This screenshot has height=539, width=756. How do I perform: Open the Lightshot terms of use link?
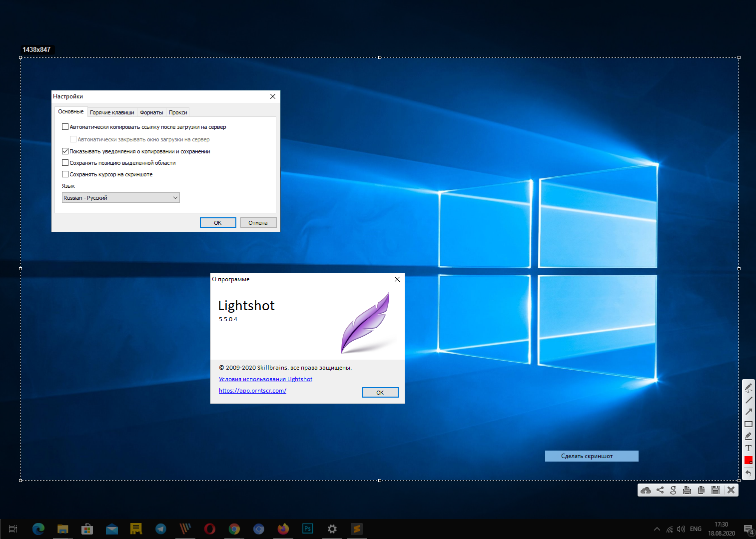click(x=265, y=379)
